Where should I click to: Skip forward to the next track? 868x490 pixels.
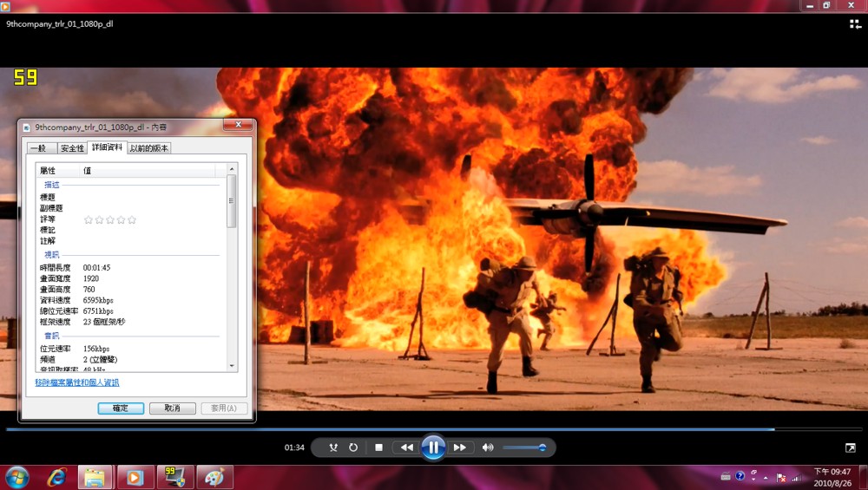tap(459, 448)
